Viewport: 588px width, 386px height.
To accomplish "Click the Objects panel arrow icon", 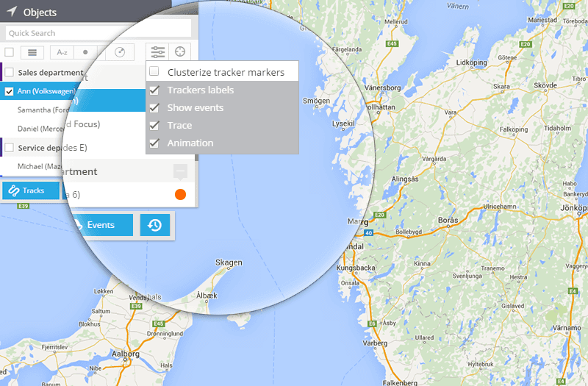I will (12, 11).
